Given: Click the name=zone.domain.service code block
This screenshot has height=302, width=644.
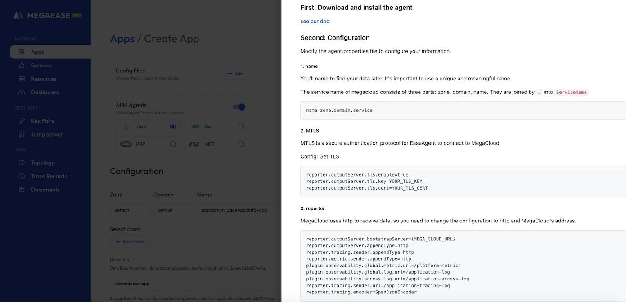Looking at the screenshot, I should pyautogui.click(x=463, y=110).
